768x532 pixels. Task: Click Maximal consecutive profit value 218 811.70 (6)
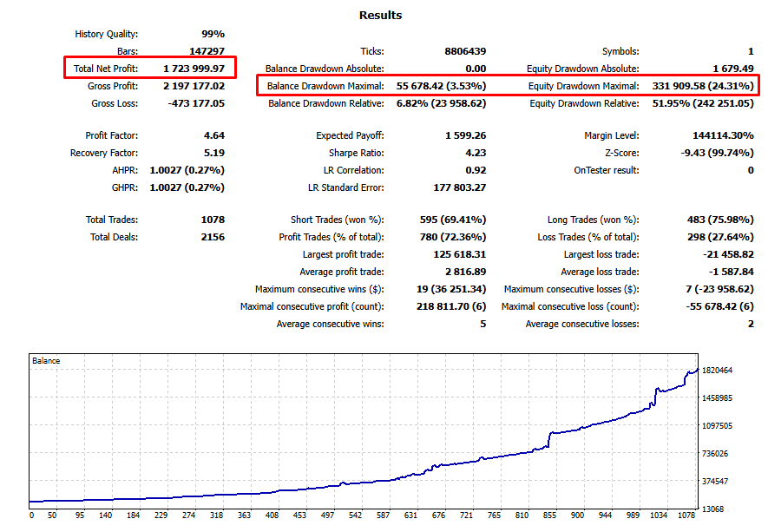pos(451,306)
